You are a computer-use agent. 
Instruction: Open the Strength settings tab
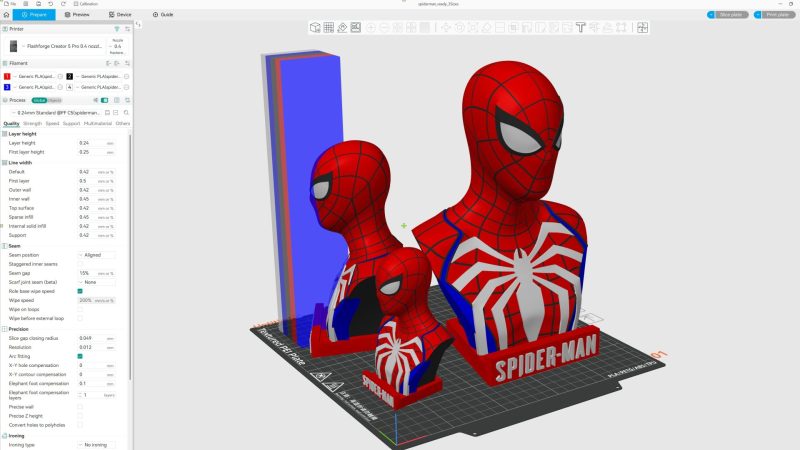33,123
